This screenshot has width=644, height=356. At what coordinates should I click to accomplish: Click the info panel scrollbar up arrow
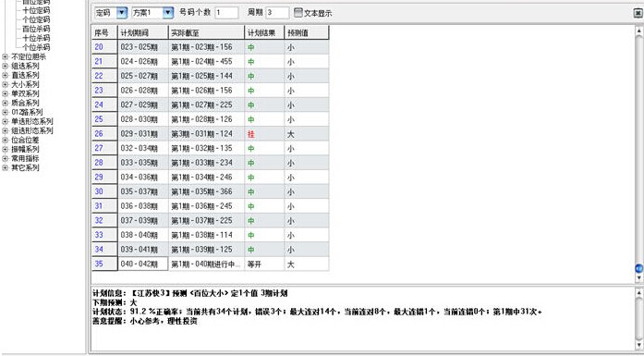point(639,293)
